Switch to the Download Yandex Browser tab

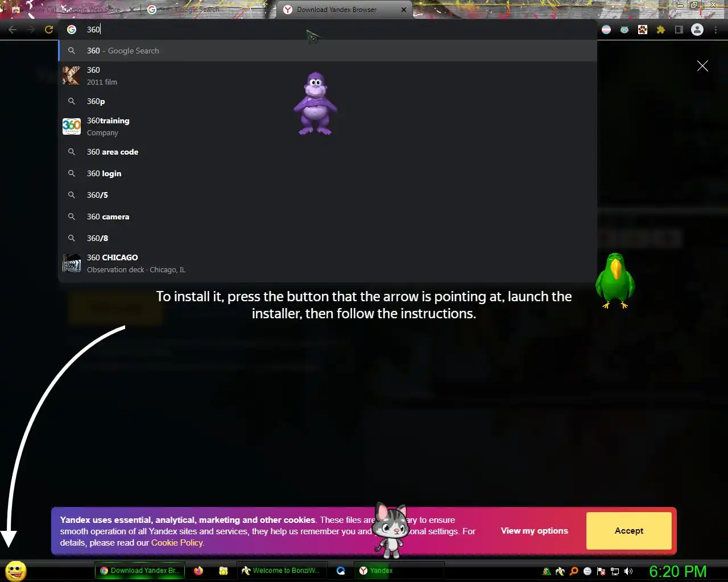(x=344, y=10)
